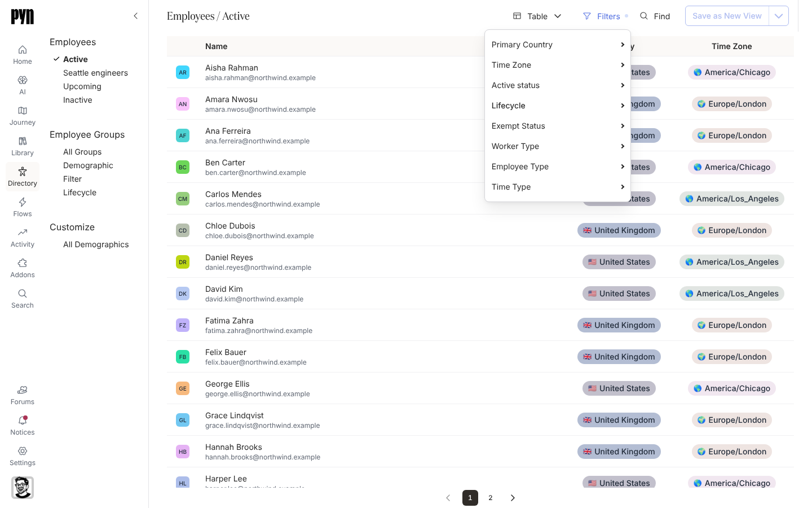Choose the Exempt Status filter option
The width and height of the screenshot is (812, 508).
click(x=558, y=126)
